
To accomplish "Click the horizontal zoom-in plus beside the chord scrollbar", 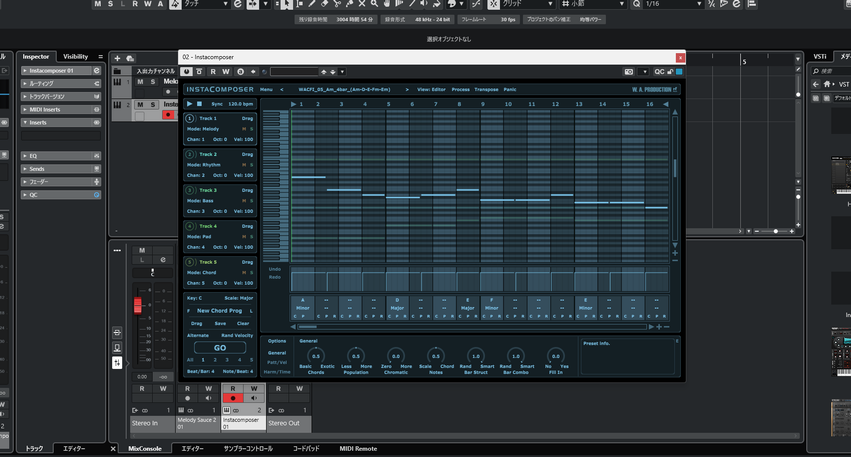I will pos(659,327).
